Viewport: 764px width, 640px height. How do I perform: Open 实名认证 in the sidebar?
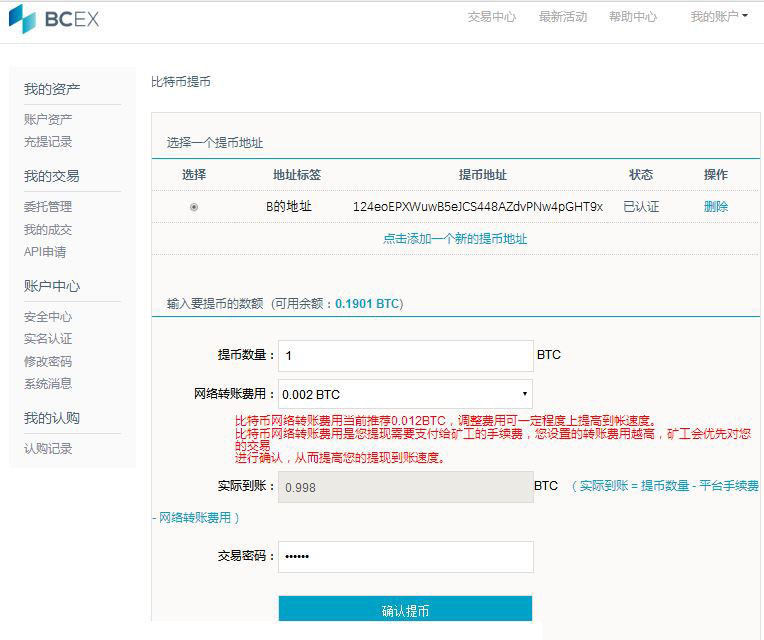click(48, 339)
